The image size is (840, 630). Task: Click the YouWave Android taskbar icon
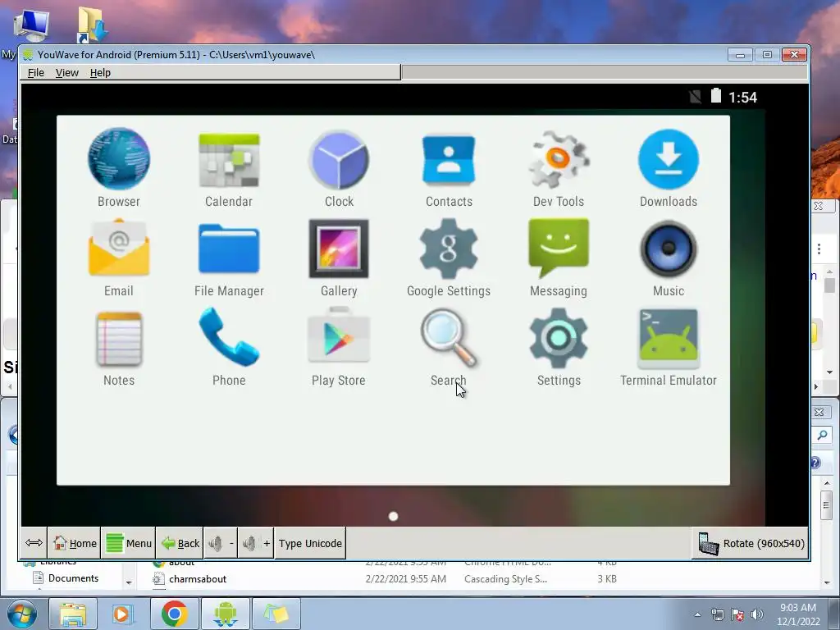(225, 614)
